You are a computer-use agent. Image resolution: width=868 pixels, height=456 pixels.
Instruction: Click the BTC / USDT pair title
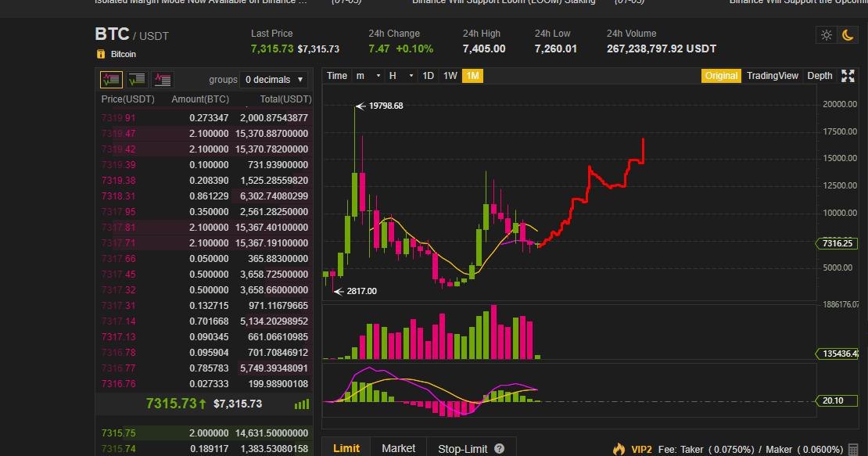pyautogui.click(x=131, y=34)
